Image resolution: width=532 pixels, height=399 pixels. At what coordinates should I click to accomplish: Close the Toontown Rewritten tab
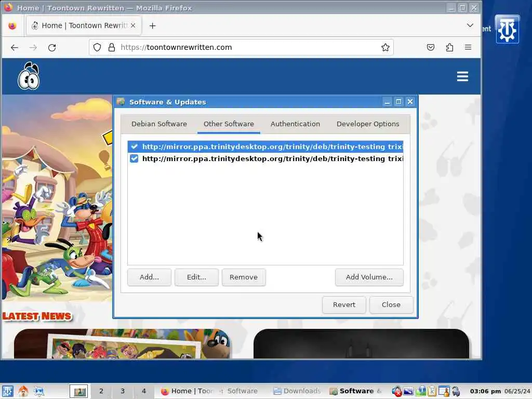pos(133,25)
